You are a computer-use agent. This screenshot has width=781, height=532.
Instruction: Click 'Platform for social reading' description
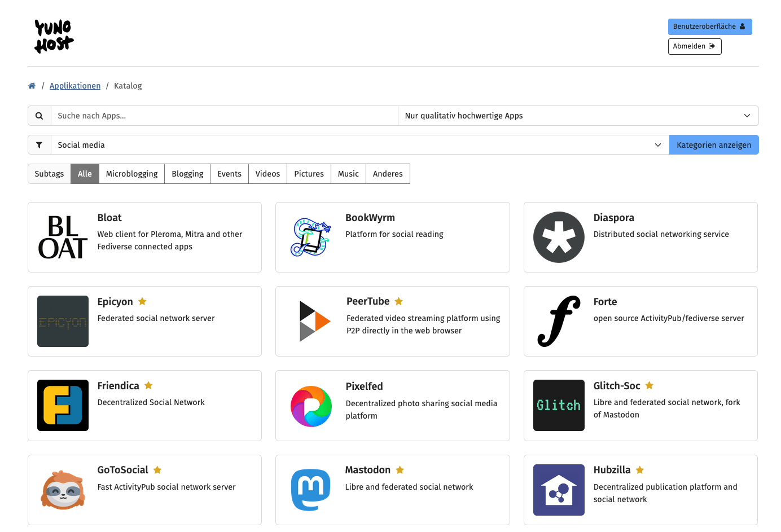tap(394, 234)
